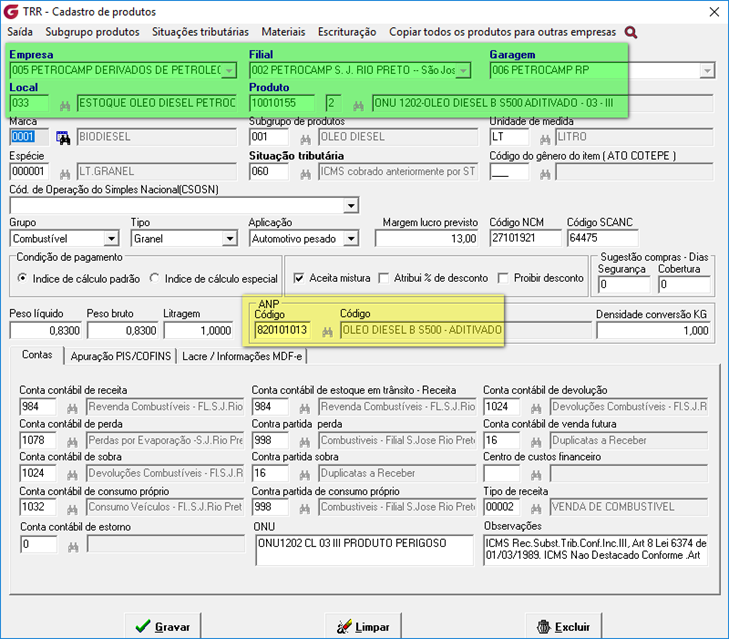The height and width of the screenshot is (639, 729).
Task: Open Local lookup binoculars icon
Action: pos(65,106)
